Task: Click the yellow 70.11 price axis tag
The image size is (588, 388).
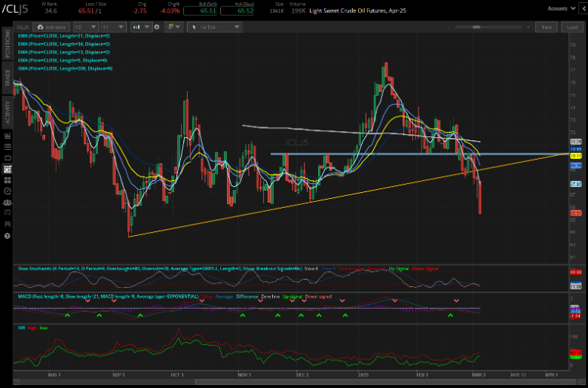Action: (x=576, y=155)
